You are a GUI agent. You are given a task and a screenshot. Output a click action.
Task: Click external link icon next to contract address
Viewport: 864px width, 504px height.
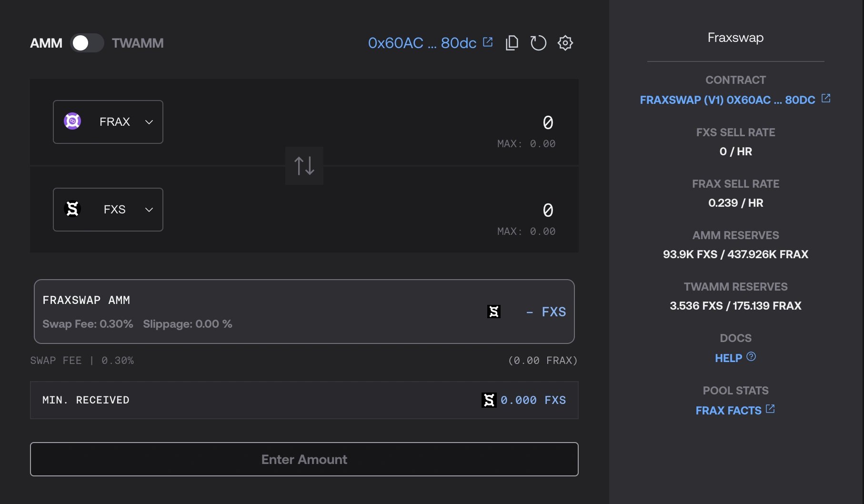click(826, 98)
